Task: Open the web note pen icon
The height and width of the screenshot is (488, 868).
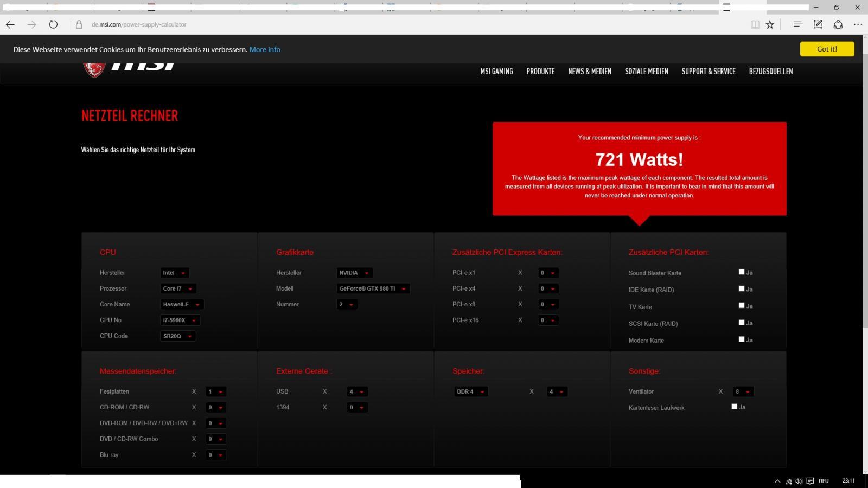Action: [x=818, y=24]
